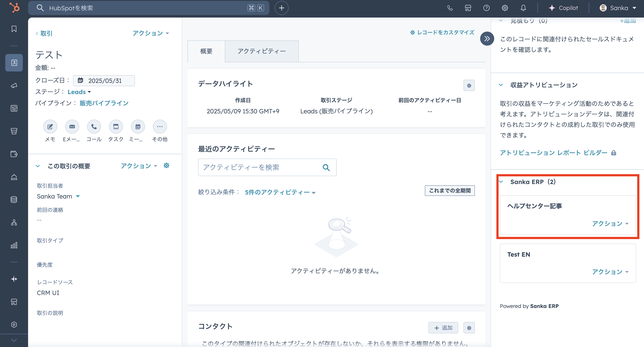This screenshot has width=644, height=347.
Task: Click the コンタクト 追加 button
Action: (443, 328)
